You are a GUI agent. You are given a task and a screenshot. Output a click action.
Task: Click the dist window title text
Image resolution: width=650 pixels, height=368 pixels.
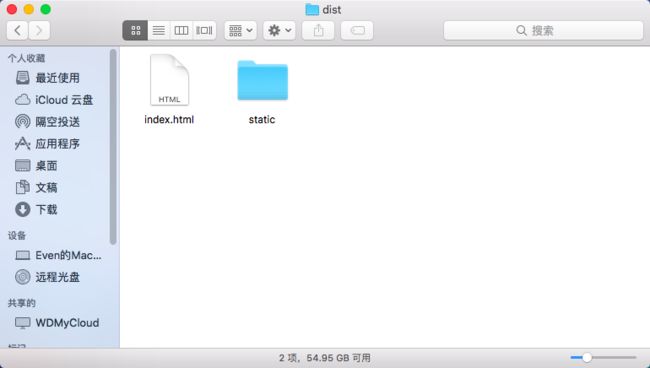332,10
